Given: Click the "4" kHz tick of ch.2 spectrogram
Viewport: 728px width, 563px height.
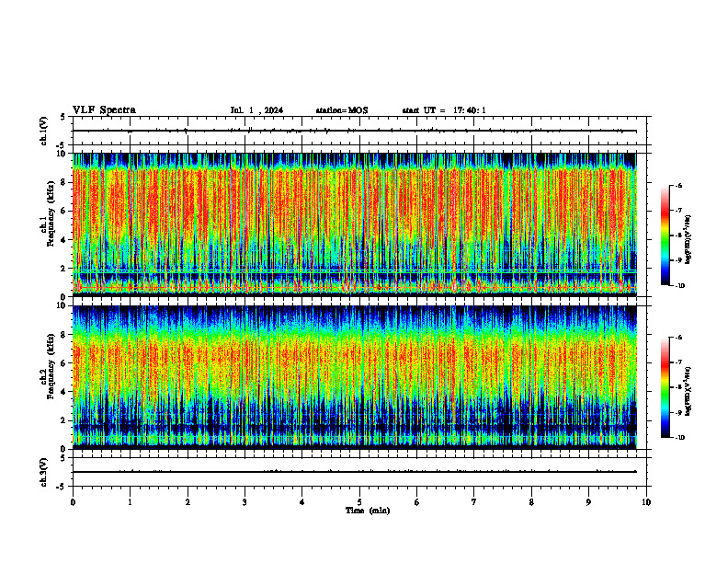Looking at the screenshot, I should tap(64, 392).
